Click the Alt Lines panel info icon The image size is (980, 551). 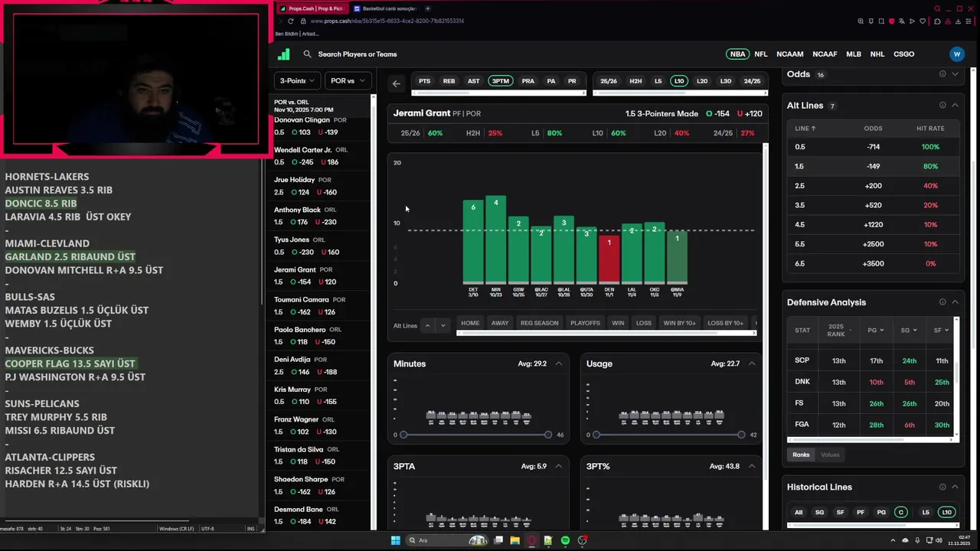942,106
